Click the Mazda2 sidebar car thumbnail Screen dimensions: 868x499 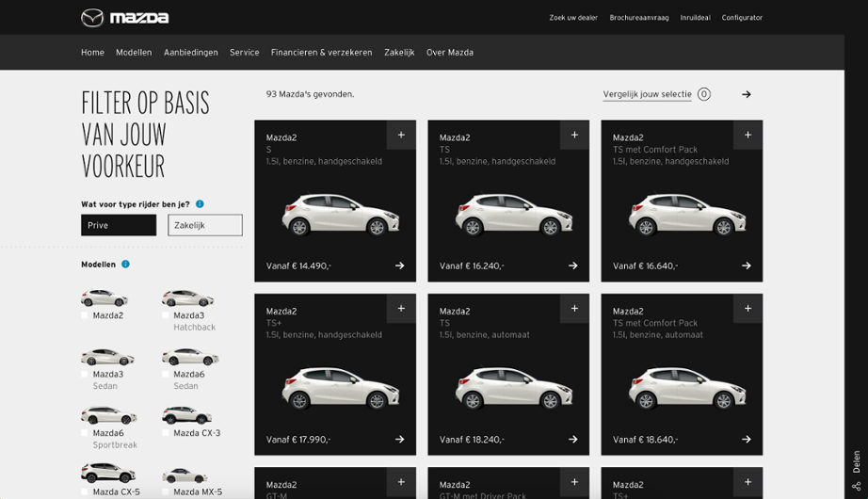coord(104,298)
